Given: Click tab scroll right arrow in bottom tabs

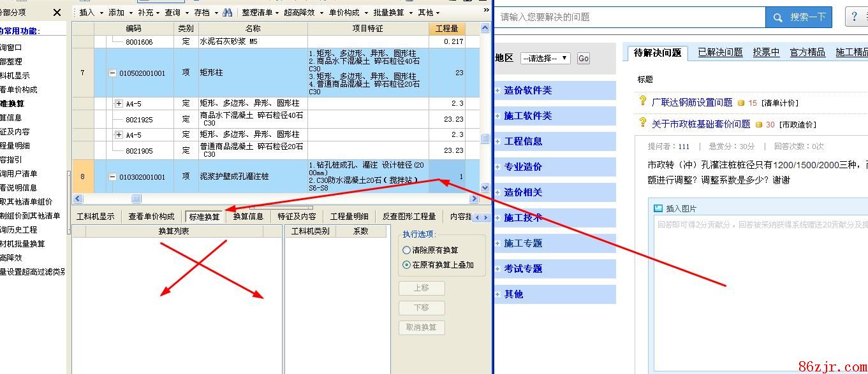Looking at the screenshot, I should (x=485, y=217).
